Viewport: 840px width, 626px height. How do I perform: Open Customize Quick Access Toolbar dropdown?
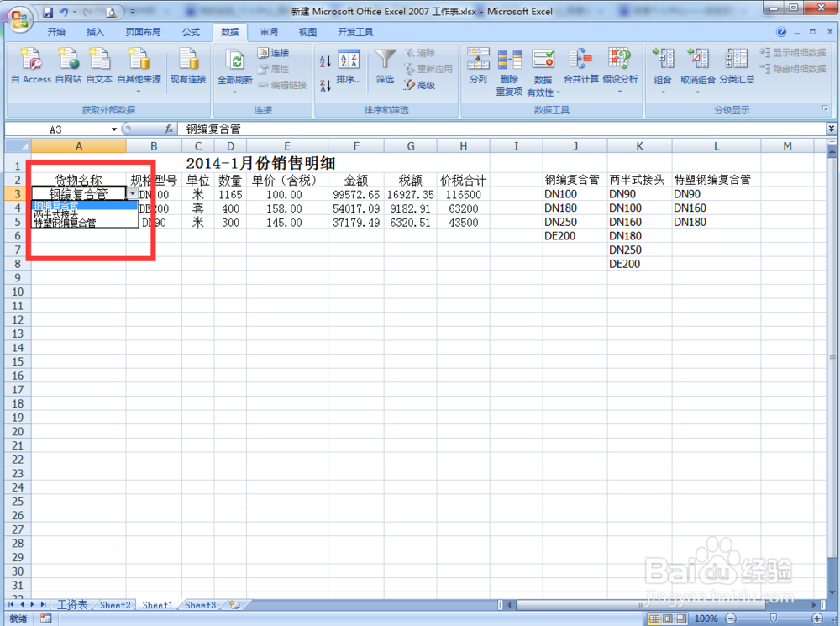point(133,11)
